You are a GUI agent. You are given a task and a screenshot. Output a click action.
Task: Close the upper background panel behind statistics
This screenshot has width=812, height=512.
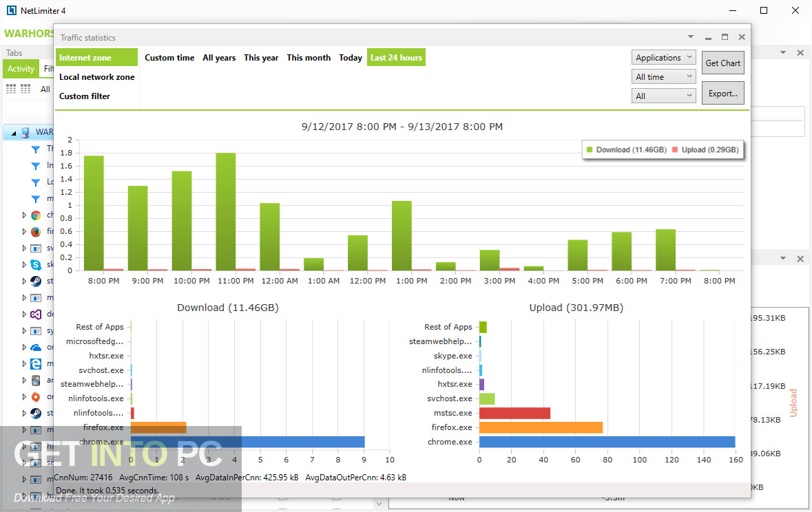coord(800,53)
